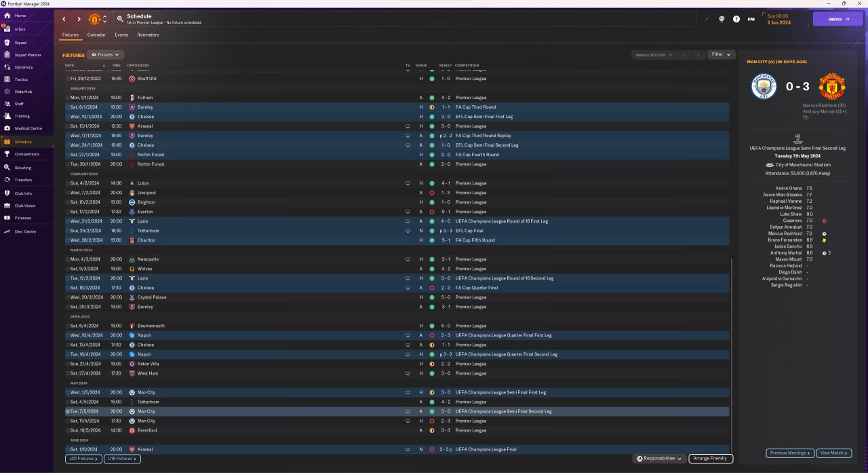Open the Transfers sidebar icon
The width and height of the screenshot is (868, 473).
pyautogui.click(x=7, y=180)
